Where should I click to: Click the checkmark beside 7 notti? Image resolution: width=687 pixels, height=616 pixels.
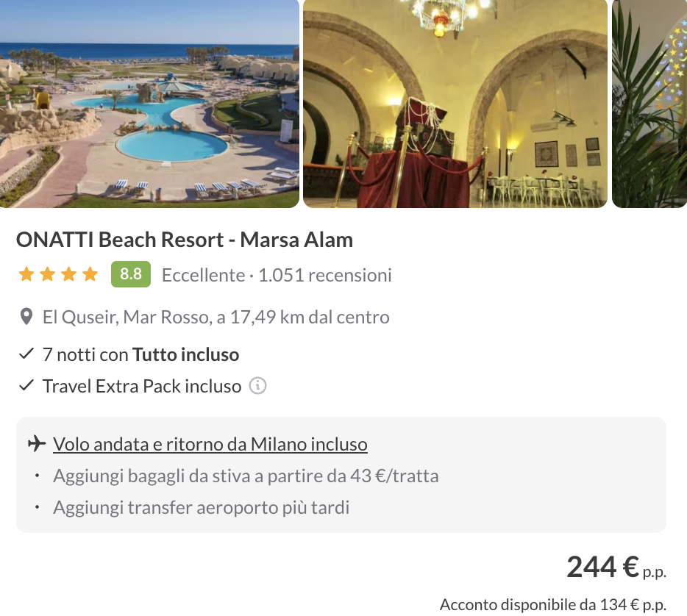pos(26,354)
